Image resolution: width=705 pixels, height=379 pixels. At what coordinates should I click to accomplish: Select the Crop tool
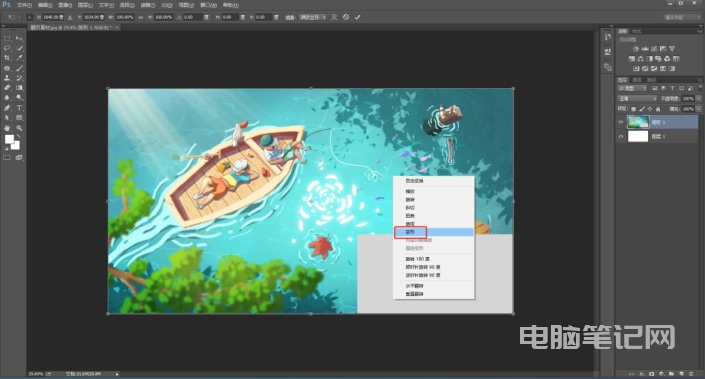7,58
